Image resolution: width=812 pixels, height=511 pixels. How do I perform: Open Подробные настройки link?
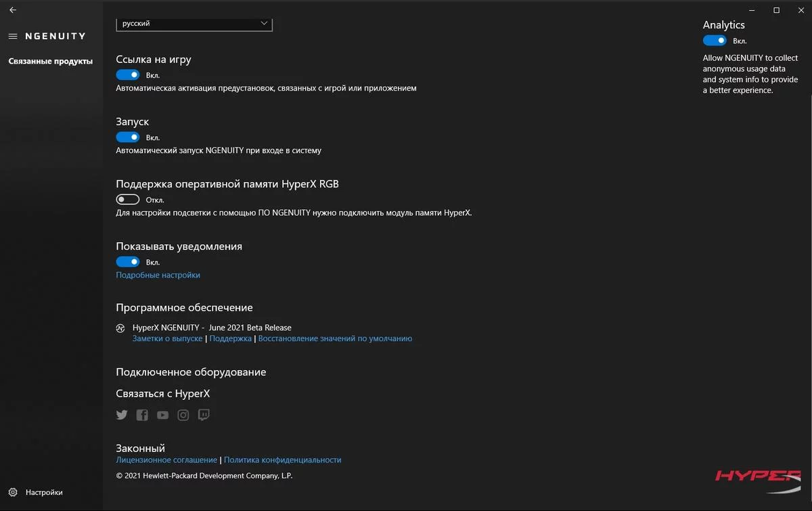tap(158, 275)
